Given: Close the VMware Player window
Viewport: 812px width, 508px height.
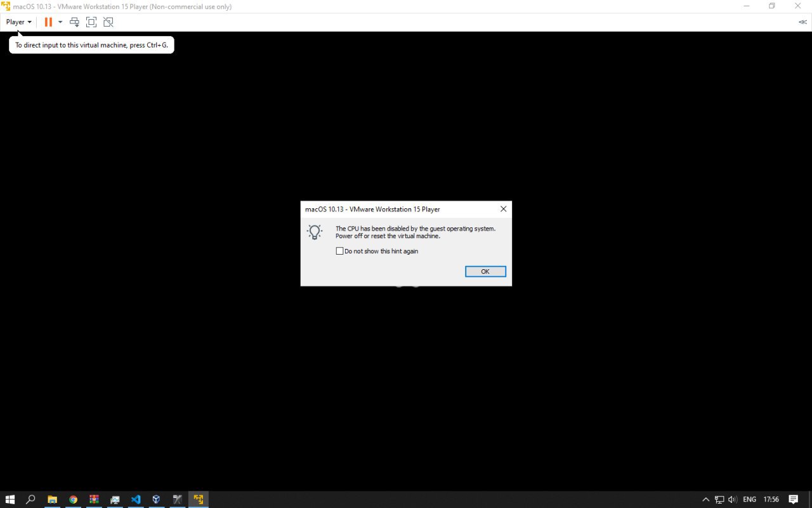Looking at the screenshot, I should [x=797, y=6].
